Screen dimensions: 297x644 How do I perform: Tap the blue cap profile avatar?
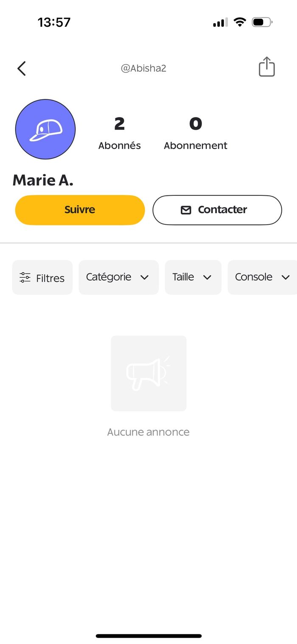point(45,129)
